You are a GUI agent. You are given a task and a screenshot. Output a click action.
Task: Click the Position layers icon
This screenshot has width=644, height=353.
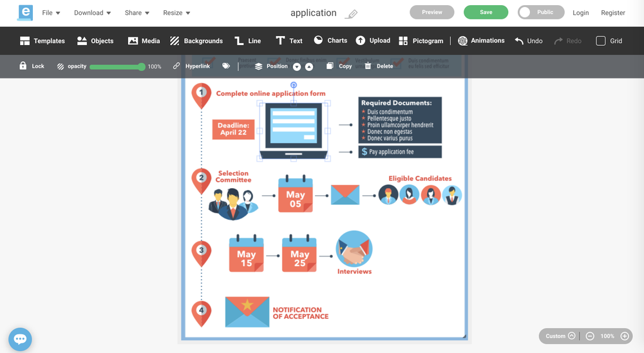pyautogui.click(x=258, y=66)
